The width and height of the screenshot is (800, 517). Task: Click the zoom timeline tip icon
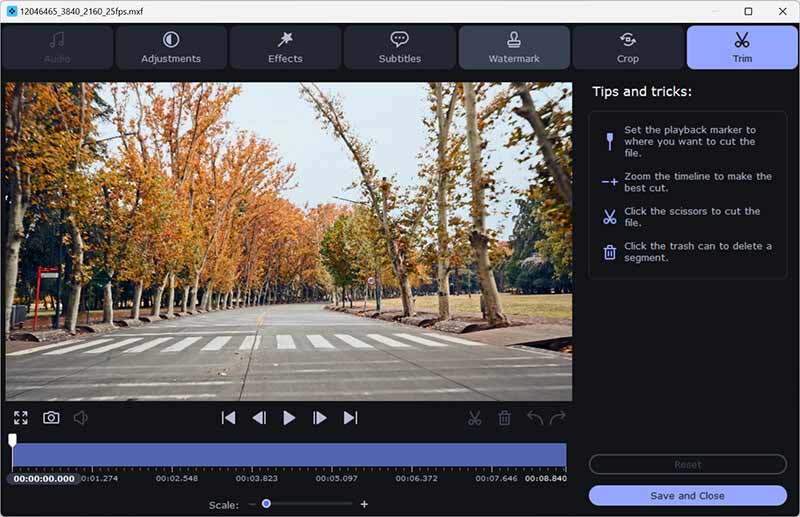(610, 182)
